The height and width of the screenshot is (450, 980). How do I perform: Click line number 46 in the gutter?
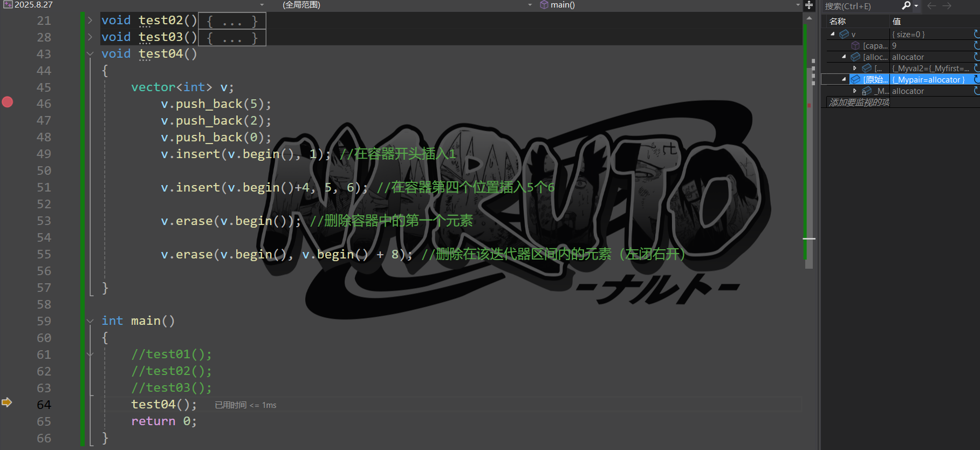[x=44, y=104]
